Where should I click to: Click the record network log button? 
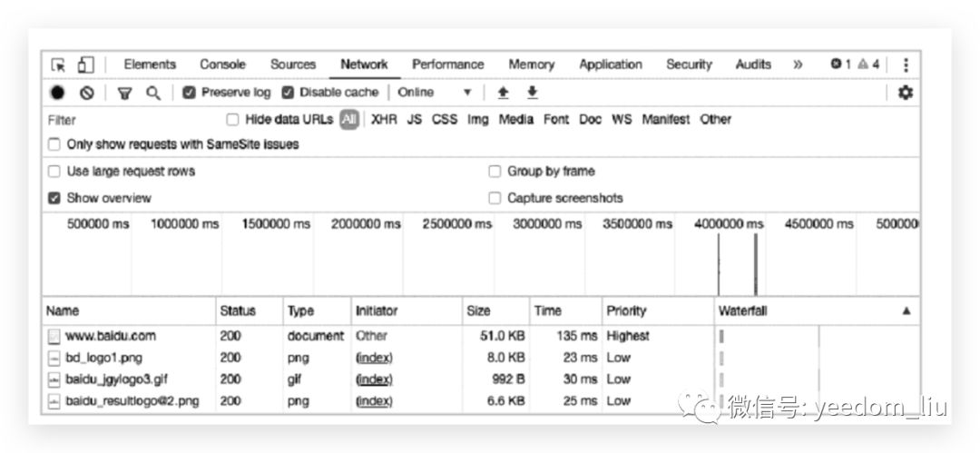point(57,93)
